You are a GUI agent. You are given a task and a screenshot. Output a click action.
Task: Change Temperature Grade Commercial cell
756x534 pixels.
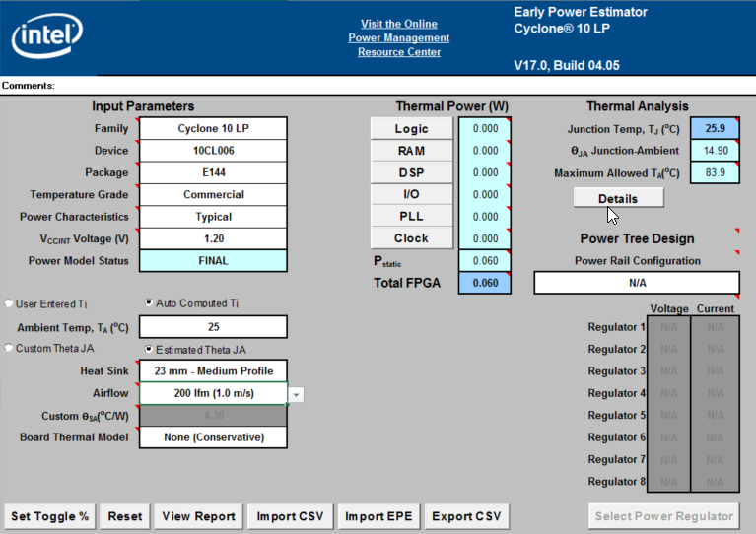click(x=213, y=195)
